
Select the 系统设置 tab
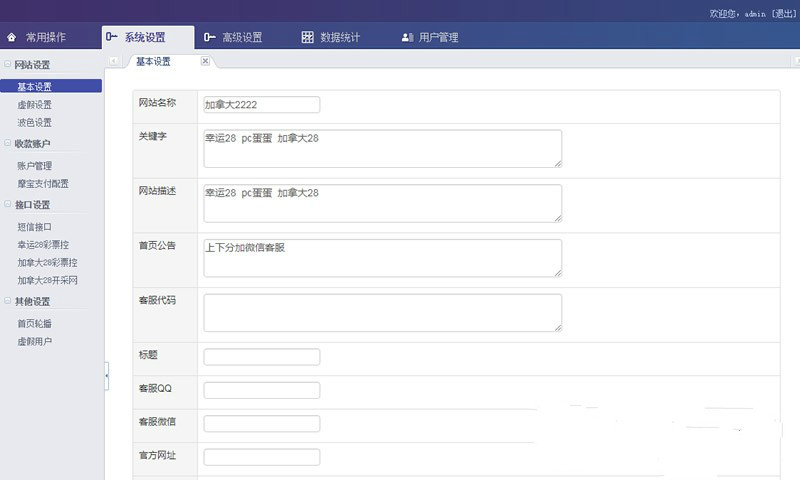[x=148, y=37]
